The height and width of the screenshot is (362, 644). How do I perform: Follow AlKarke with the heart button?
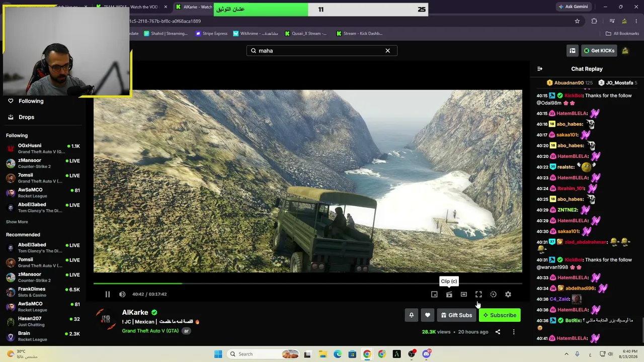click(x=428, y=315)
